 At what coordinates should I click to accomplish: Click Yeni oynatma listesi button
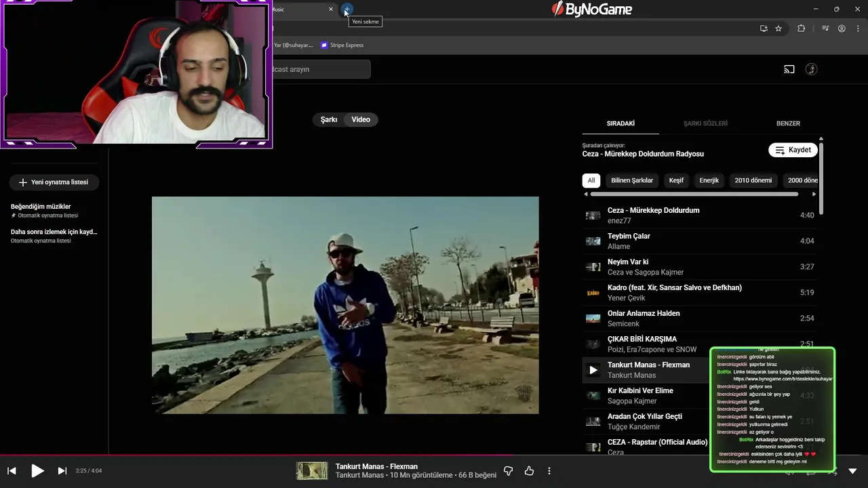point(54,182)
